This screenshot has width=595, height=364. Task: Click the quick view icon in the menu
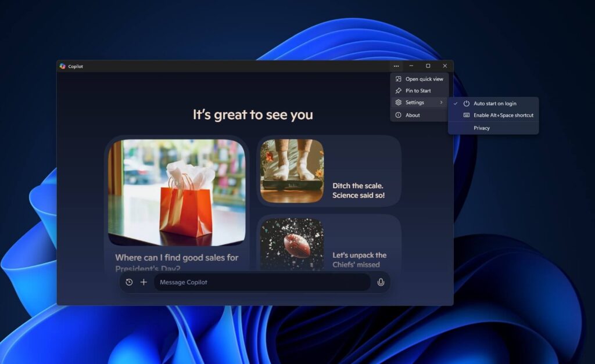pyautogui.click(x=399, y=79)
